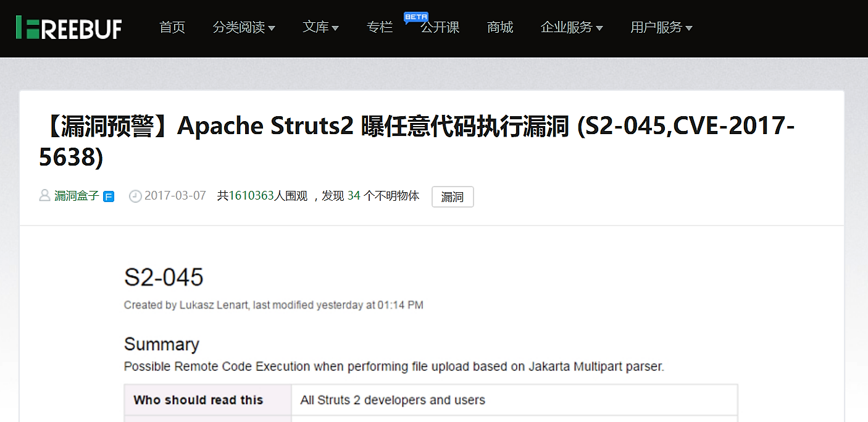This screenshot has width=868, height=422.
Task: Open the 公开课 navigation item
Action: [440, 28]
